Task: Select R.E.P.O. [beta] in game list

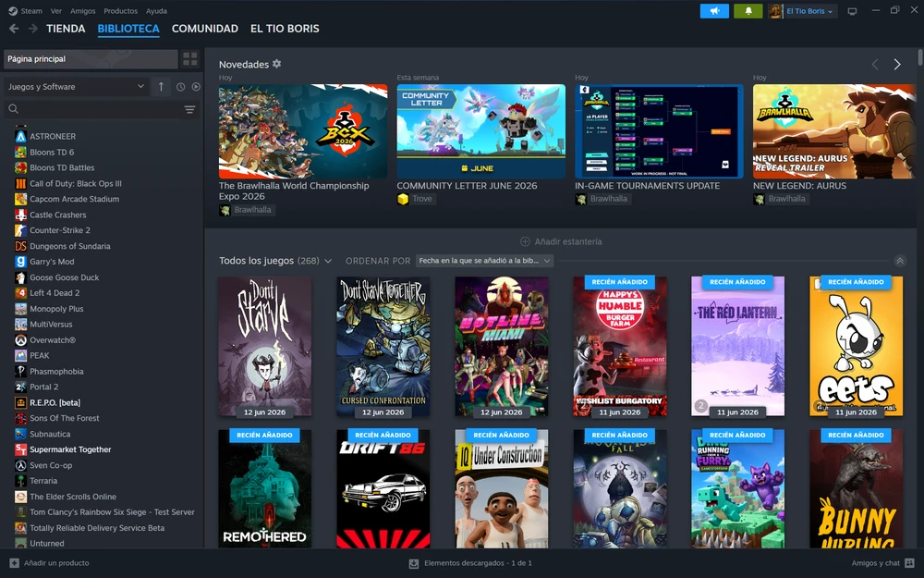Action: pos(55,403)
